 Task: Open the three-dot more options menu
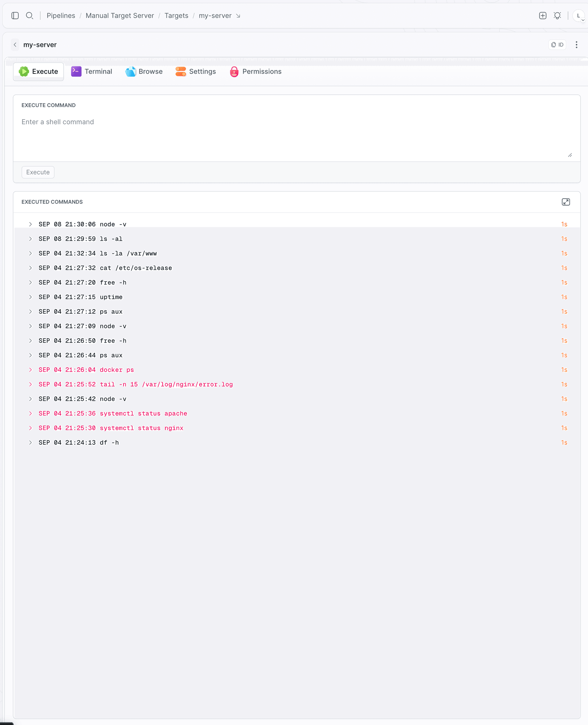(576, 45)
